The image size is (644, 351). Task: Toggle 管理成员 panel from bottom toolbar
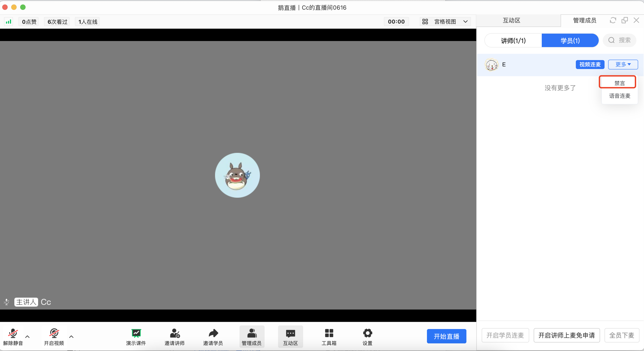[252, 336]
